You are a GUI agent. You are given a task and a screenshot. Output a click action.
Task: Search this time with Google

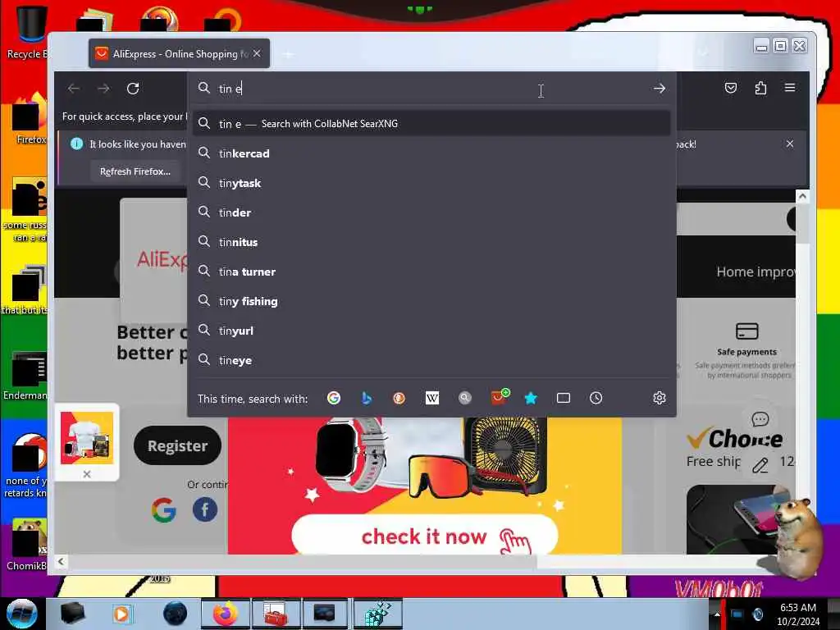point(334,398)
